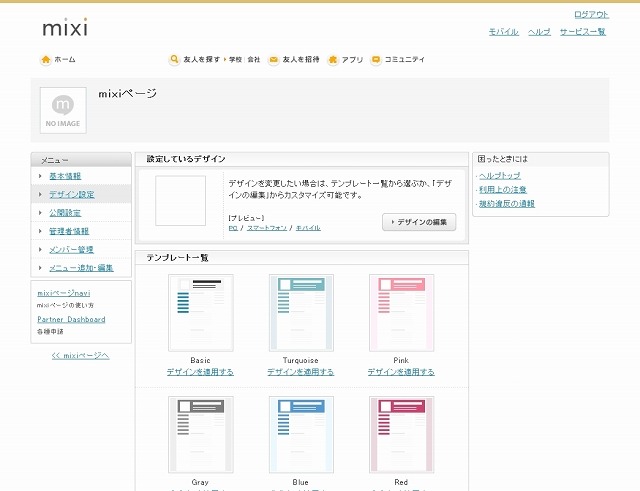The image size is (640, 491).
Task: Click デザインを適用する under Basic
Action: pos(200,372)
